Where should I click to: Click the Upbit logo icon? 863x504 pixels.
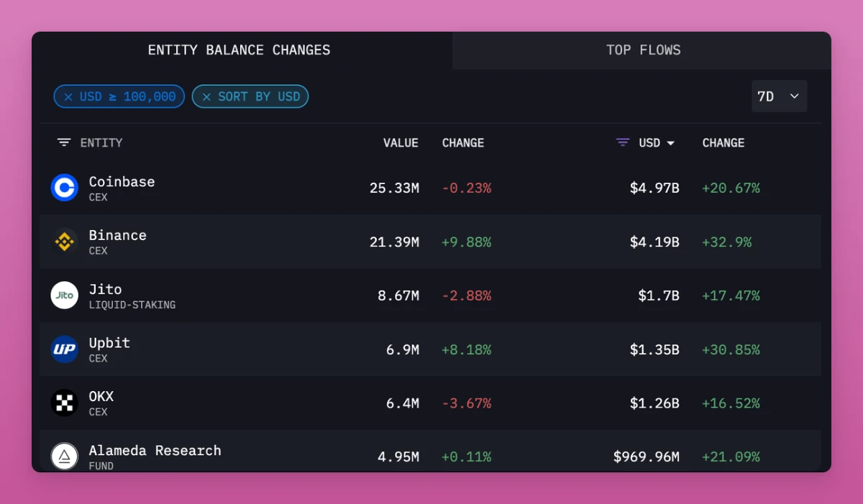(x=64, y=349)
